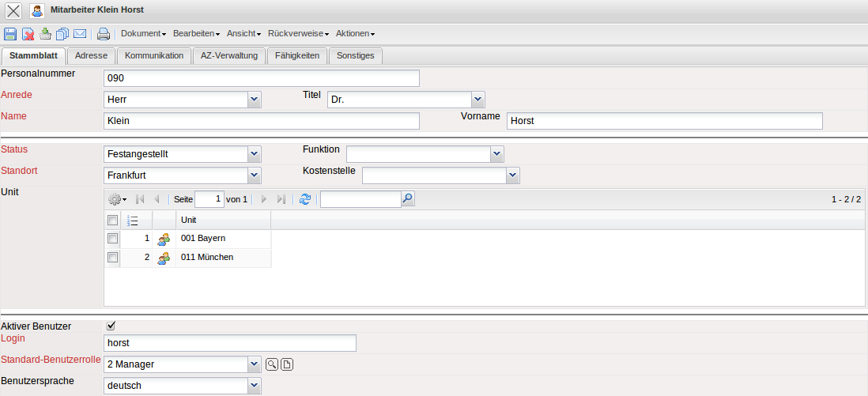This screenshot has height=396, width=868.
Task: Open the Aktionen menu
Action: pyautogui.click(x=355, y=34)
